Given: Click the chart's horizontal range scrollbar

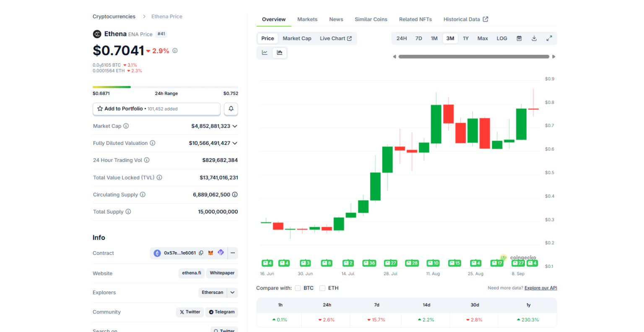Looking at the screenshot, I should tap(474, 56).
